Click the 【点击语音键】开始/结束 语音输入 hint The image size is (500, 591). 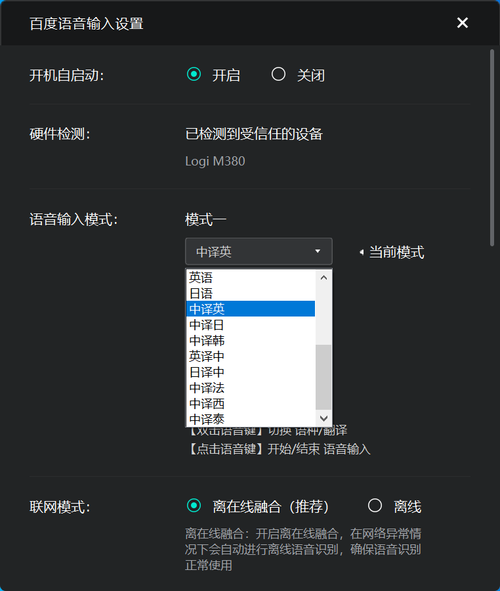278,449
